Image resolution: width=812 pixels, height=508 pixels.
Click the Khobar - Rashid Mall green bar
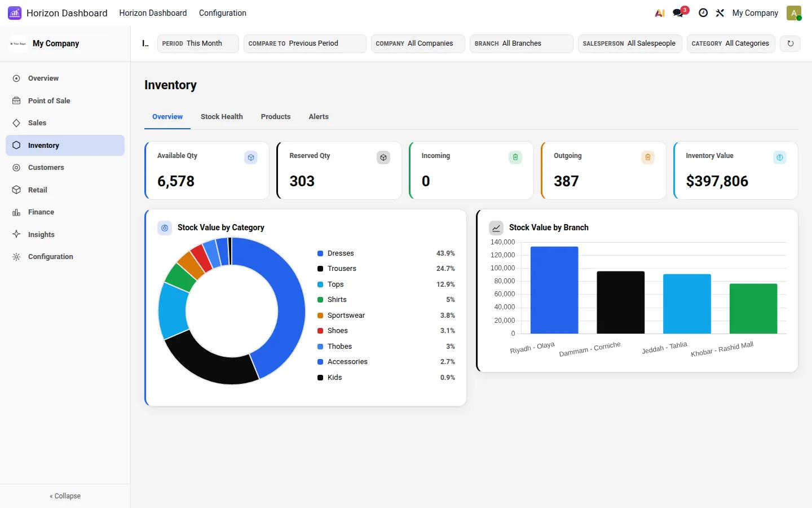[x=753, y=309]
